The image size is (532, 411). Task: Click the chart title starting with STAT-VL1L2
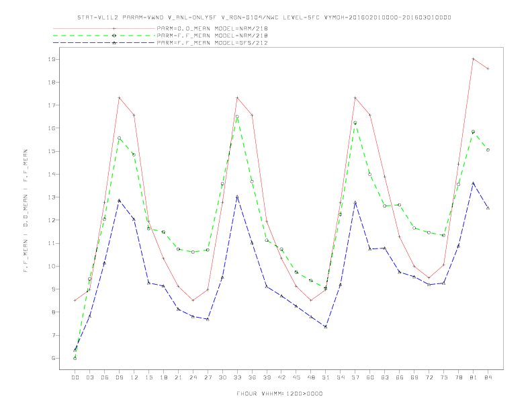[264, 17]
